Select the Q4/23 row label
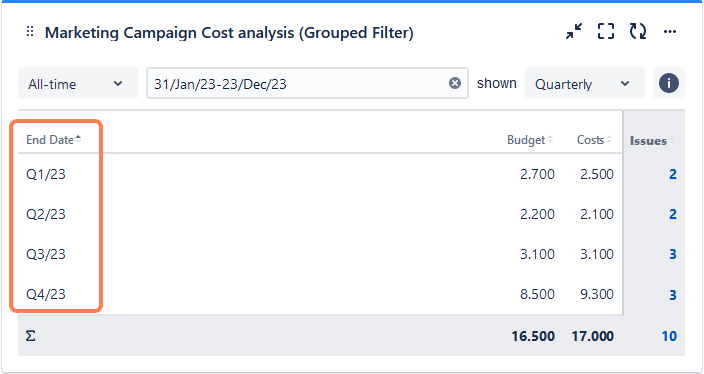 click(x=46, y=294)
